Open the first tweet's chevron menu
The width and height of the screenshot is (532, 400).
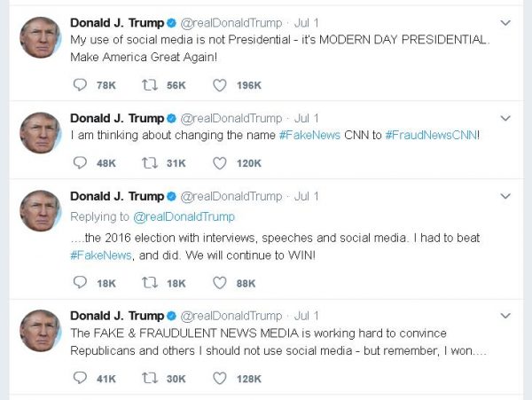coord(505,22)
